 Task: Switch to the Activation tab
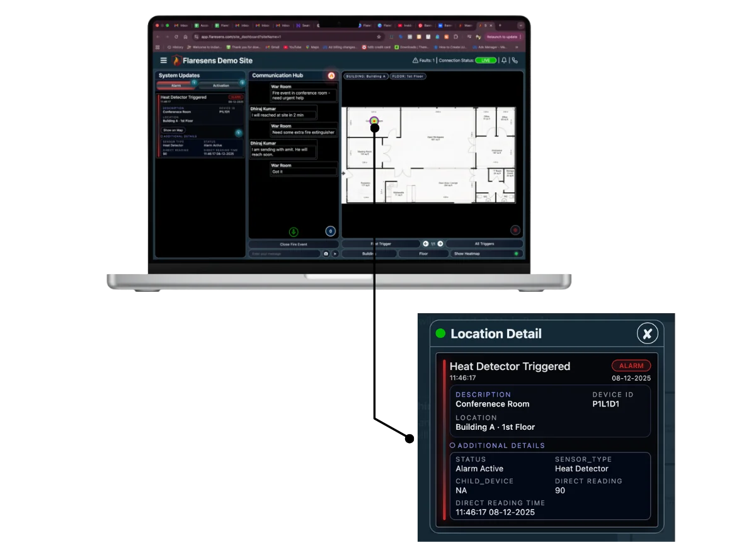tap(220, 86)
